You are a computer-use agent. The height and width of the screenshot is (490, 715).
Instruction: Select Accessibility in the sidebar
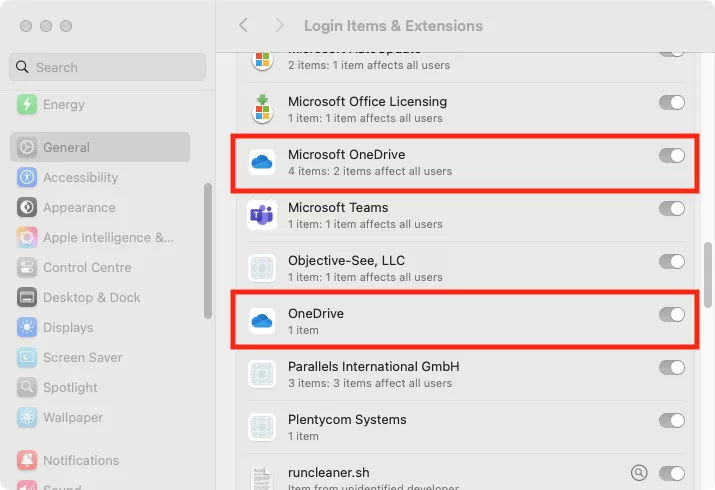80,177
